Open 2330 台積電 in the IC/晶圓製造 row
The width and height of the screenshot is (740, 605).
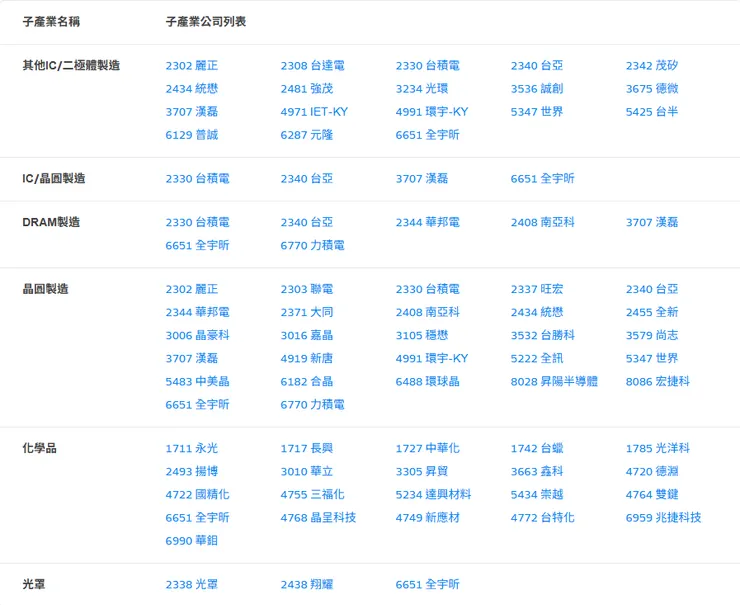[197, 179]
